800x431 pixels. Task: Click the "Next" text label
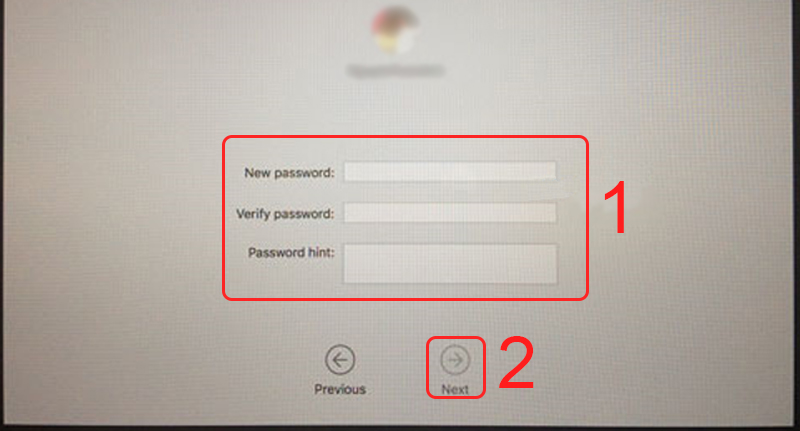[455, 389]
